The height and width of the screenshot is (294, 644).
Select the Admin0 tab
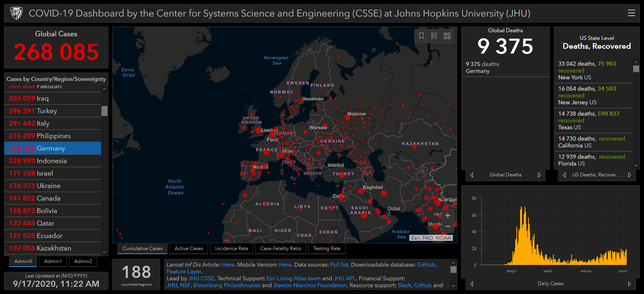[23, 261]
